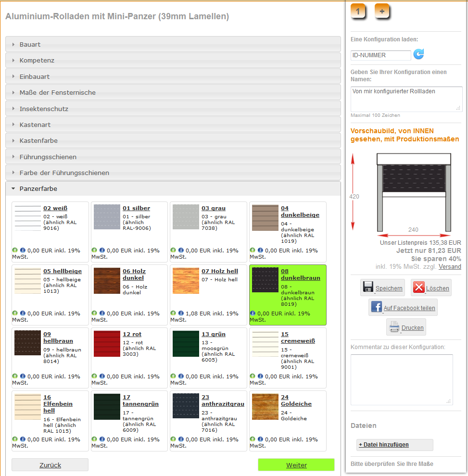The height and width of the screenshot is (476, 468).
Task: Open the 15 cremeweiß title link
Action: coord(298,337)
